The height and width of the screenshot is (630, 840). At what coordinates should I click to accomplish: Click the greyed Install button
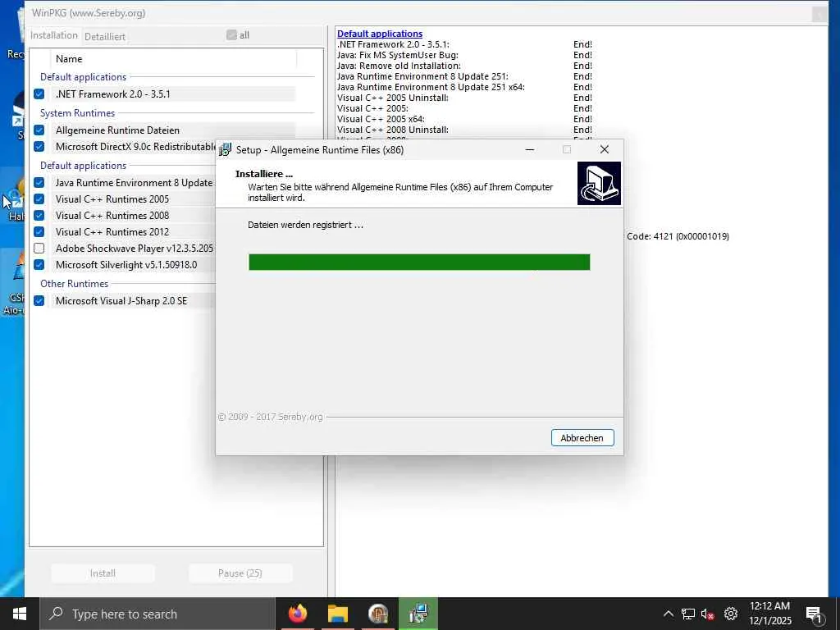103,573
